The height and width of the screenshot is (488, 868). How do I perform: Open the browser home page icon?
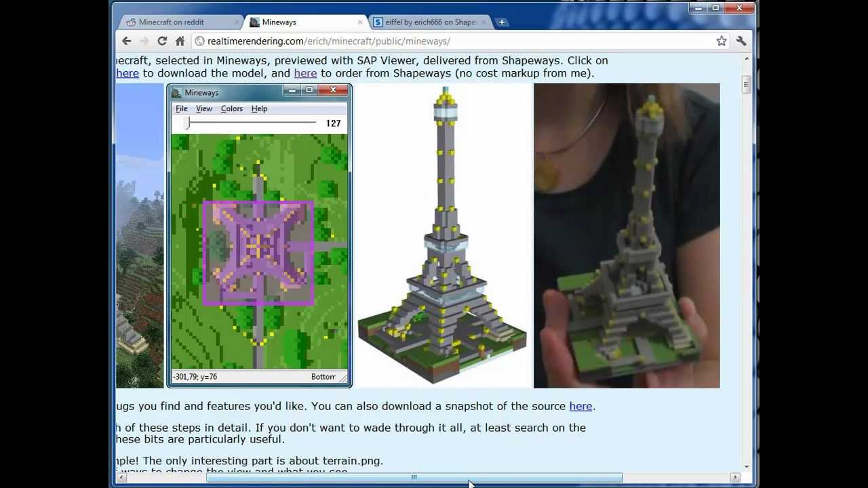(x=180, y=41)
